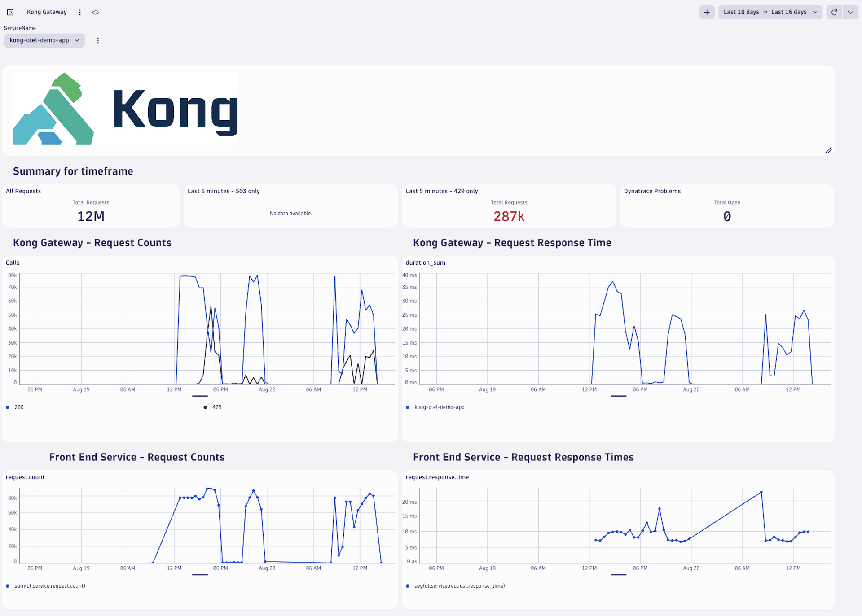Click the legend marker for avg(dt.service.request.response_time)
Screen dimensions: 862x616
408,585
